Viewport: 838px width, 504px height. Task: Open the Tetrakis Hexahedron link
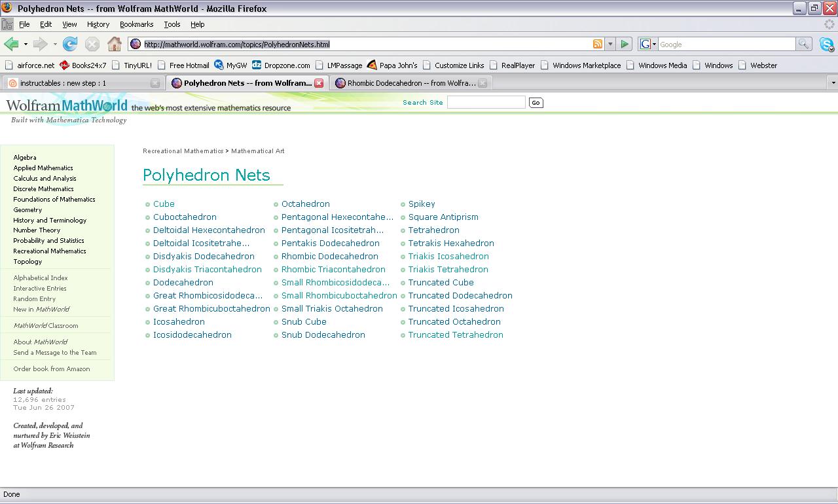point(451,243)
